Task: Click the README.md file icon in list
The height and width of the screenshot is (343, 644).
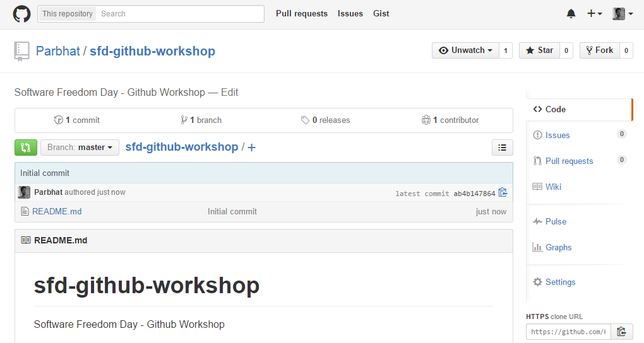Action: point(25,211)
